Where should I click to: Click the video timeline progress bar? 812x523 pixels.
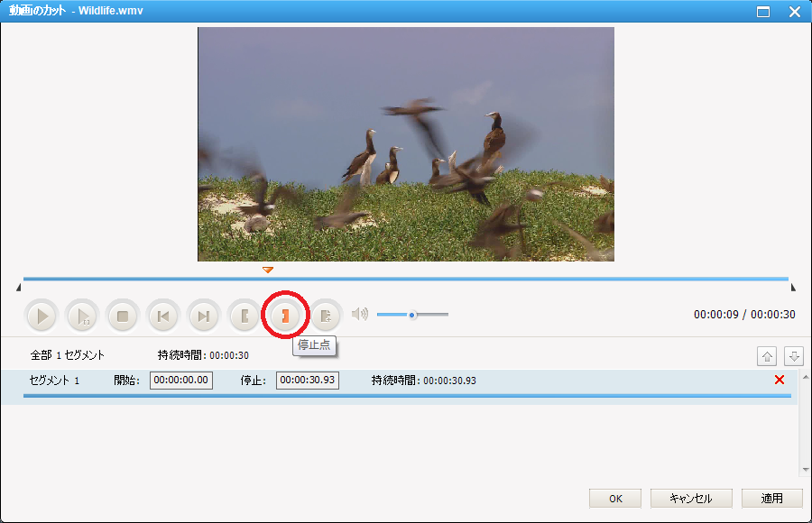[x=405, y=279]
